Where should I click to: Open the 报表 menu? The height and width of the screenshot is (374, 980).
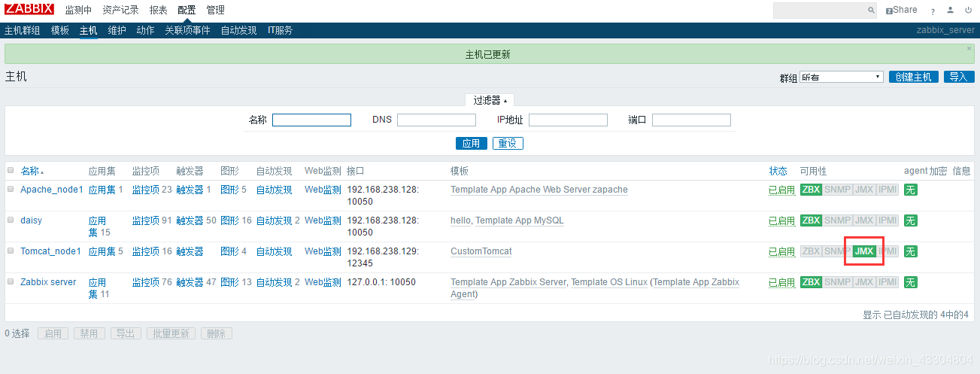[x=158, y=10]
